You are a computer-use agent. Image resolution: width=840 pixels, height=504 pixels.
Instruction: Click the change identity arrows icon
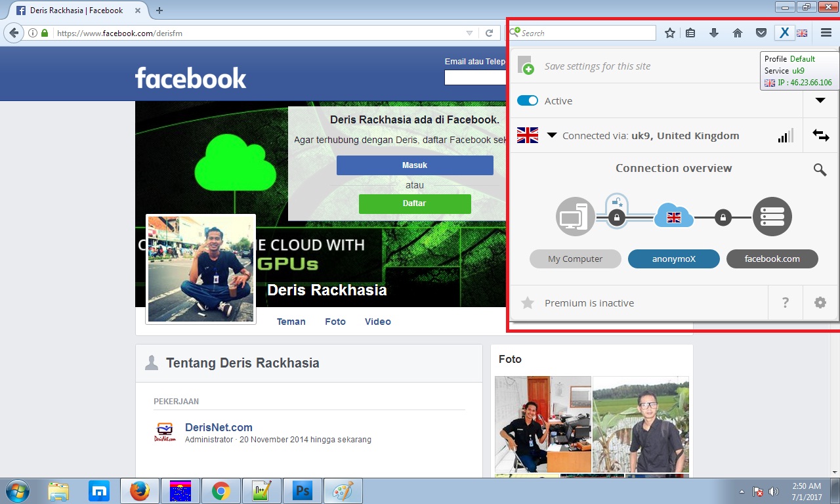[x=820, y=135]
